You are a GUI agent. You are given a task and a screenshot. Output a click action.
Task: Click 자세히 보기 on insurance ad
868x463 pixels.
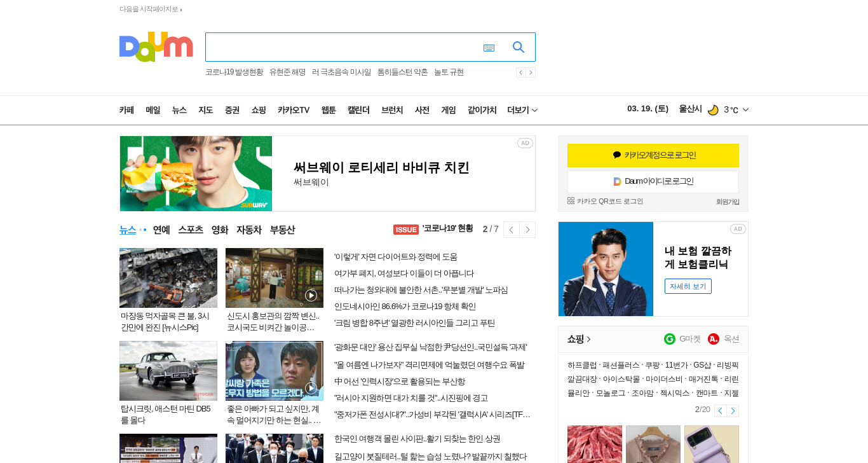[x=688, y=286]
